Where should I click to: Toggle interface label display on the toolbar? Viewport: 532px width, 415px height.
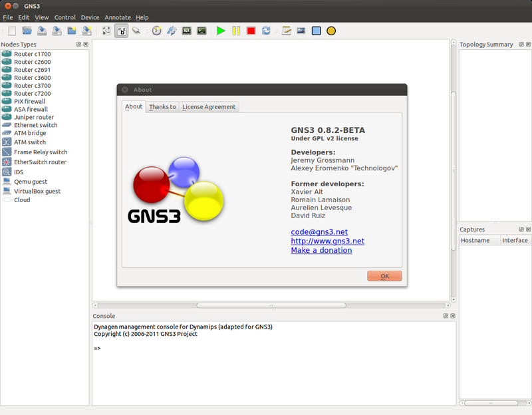click(121, 31)
